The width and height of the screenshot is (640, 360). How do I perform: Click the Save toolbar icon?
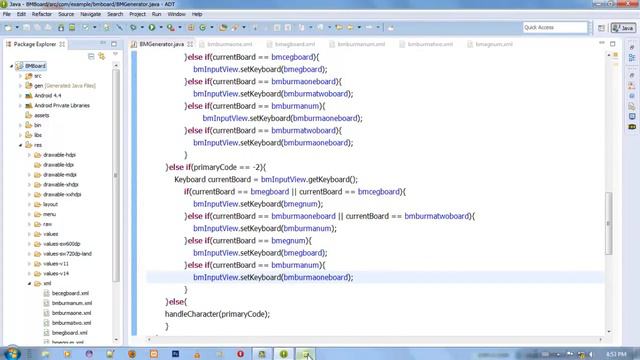pos(27,28)
